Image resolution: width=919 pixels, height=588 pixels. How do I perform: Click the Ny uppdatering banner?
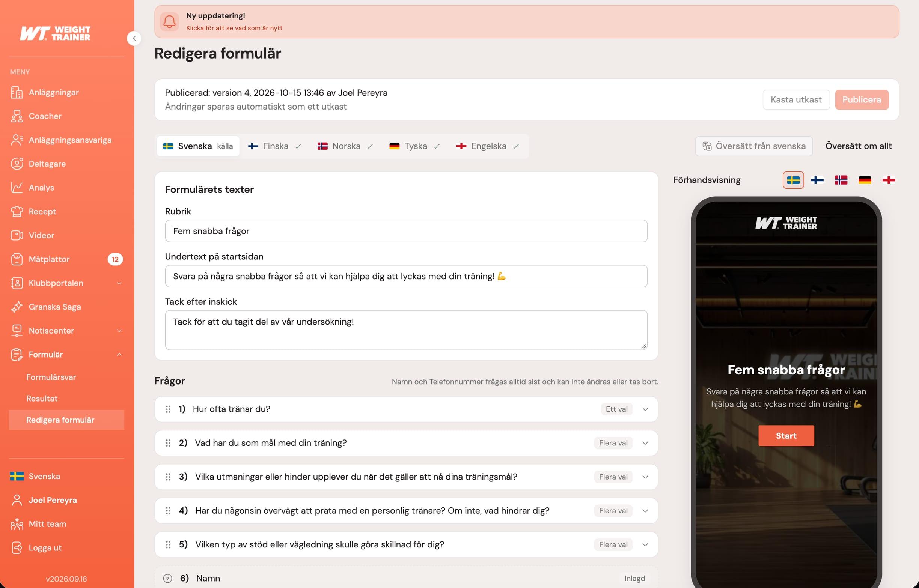click(527, 22)
